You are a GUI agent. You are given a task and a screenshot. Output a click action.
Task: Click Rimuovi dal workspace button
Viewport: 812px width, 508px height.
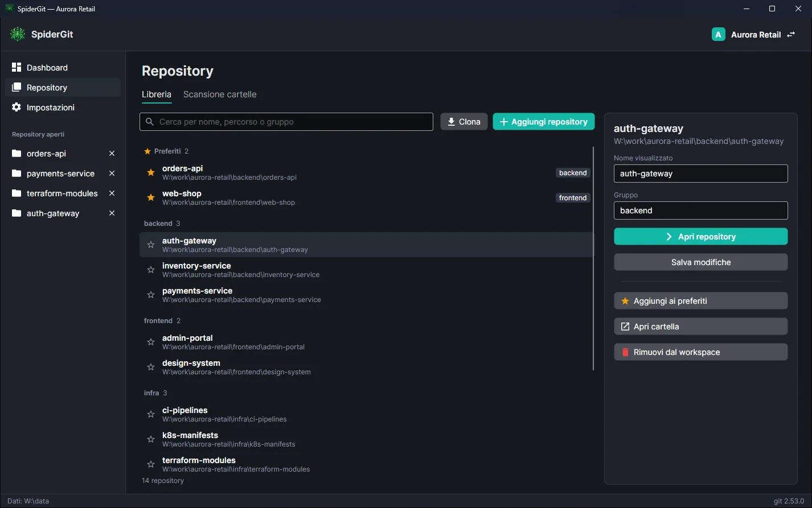[x=701, y=352]
